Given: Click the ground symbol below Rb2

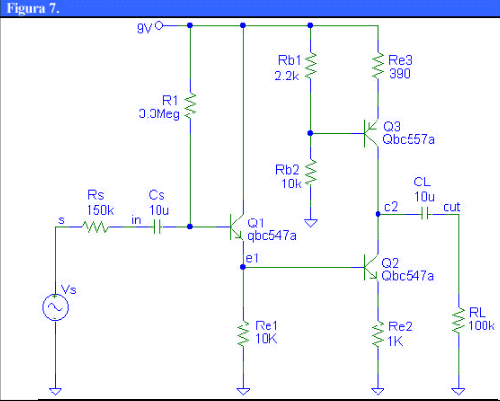Looking at the screenshot, I should tap(310, 223).
